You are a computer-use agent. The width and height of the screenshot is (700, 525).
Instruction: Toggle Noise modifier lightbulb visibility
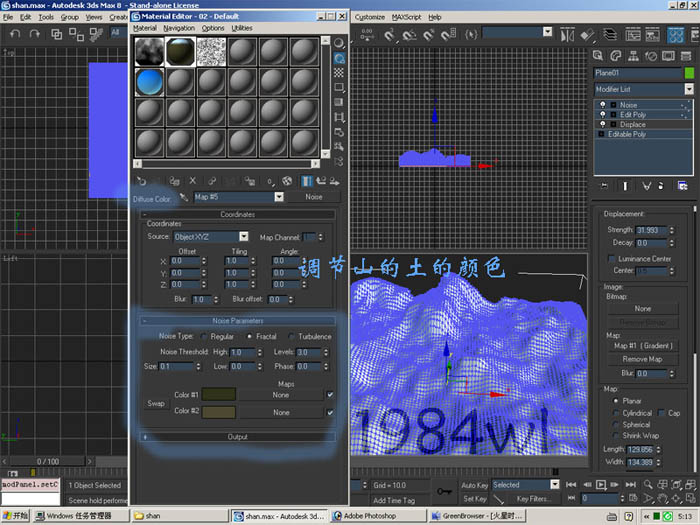[x=603, y=105]
